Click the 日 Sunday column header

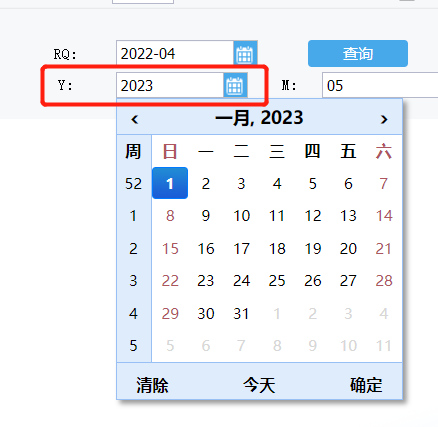170,151
